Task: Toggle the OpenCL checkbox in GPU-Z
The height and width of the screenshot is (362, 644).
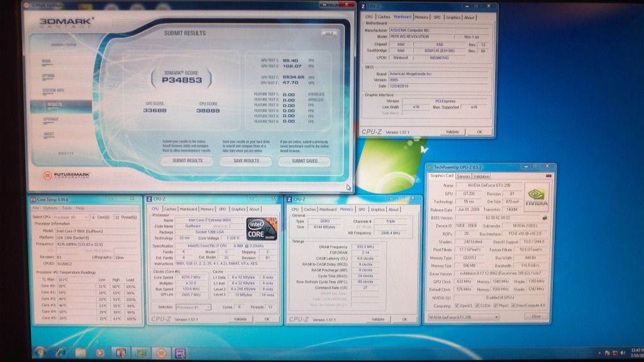Action: point(457,306)
